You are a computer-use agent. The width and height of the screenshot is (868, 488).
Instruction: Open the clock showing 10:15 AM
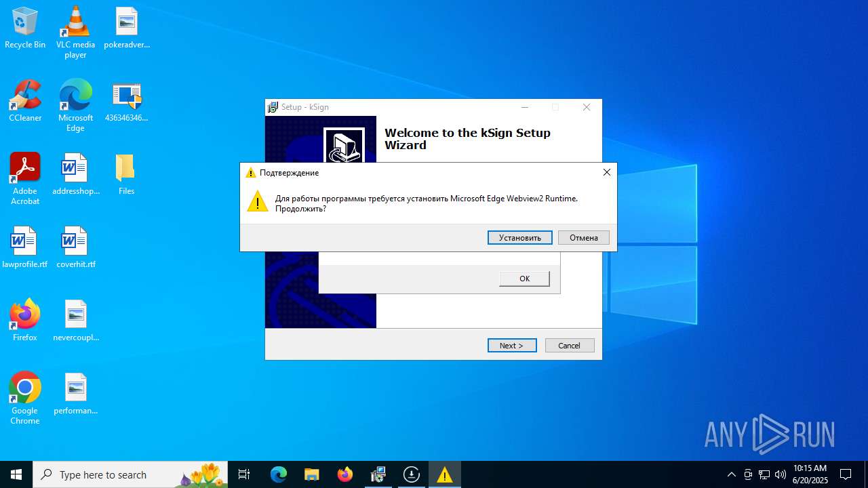tap(810, 474)
